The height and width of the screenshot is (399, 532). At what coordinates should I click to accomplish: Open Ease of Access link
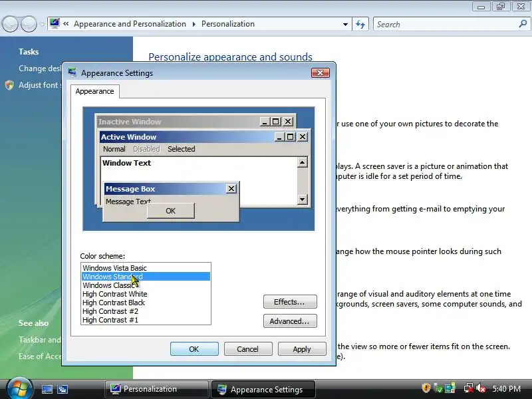coord(40,356)
